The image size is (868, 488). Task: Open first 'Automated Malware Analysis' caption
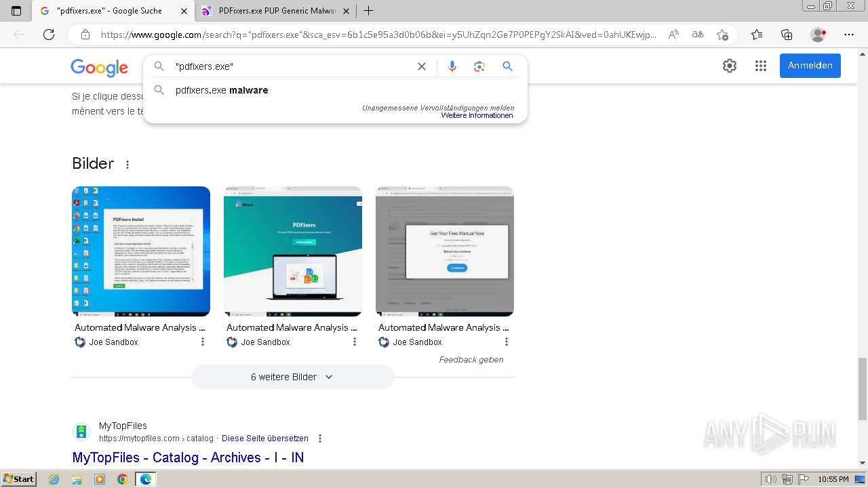pos(140,327)
